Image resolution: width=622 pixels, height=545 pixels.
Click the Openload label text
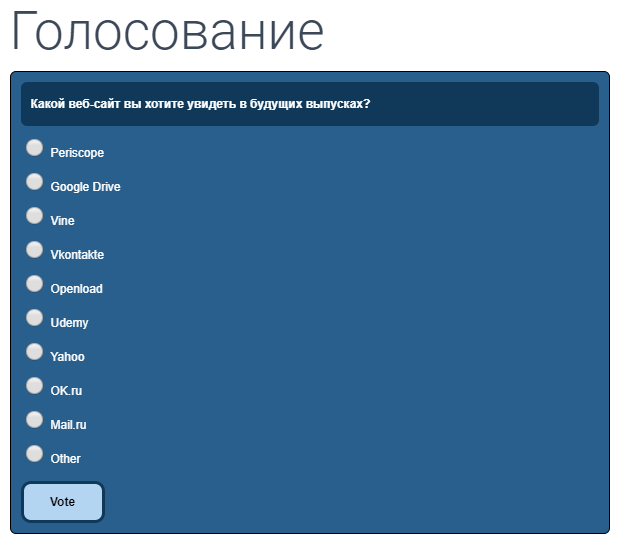(77, 289)
